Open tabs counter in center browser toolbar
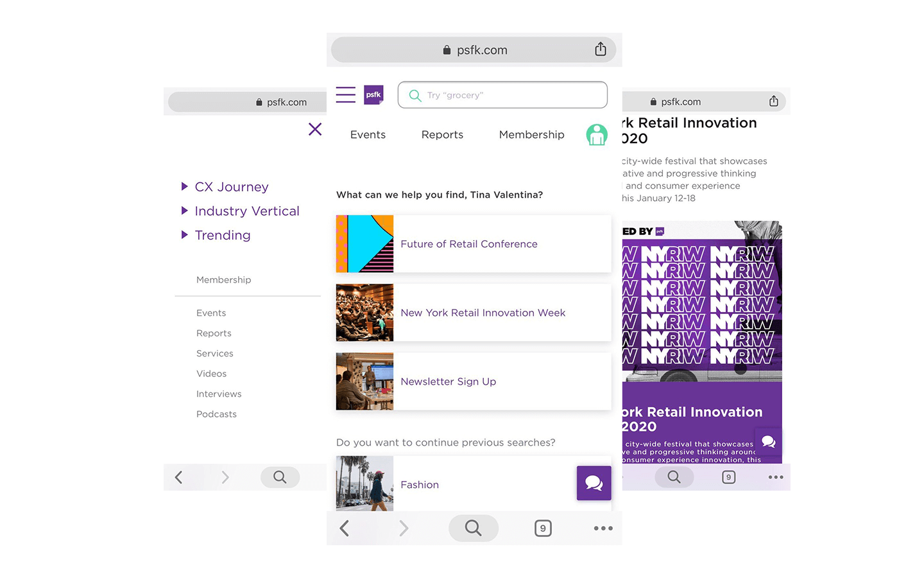The image size is (924, 578). 543,528
